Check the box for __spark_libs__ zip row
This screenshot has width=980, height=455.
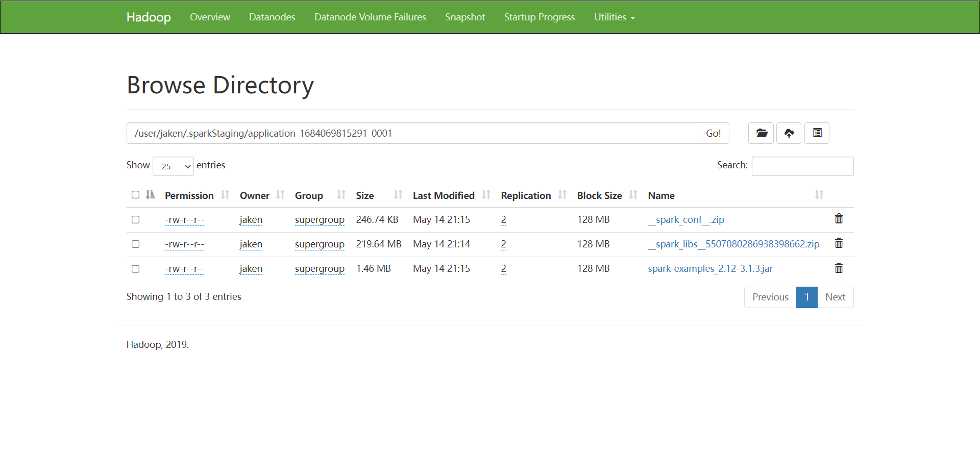[x=135, y=244]
